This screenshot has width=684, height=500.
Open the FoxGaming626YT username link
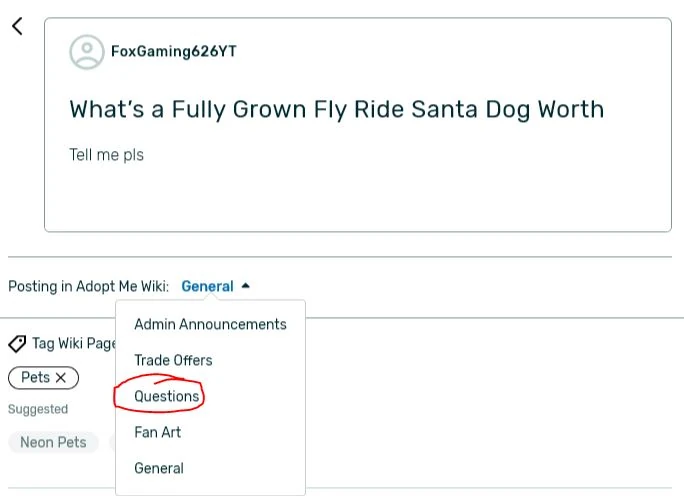click(x=174, y=52)
